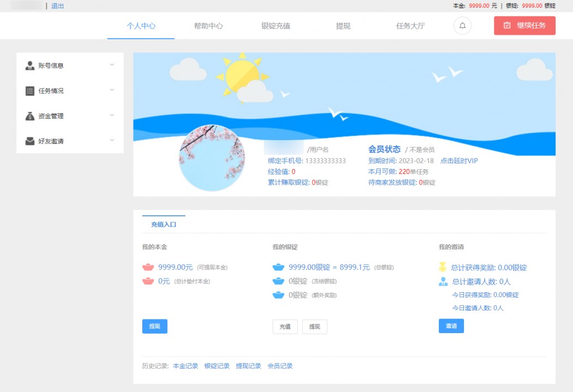Screen dimensions: 573x392
Task: Expand the 任务情况 chevron
Action: point(112,90)
